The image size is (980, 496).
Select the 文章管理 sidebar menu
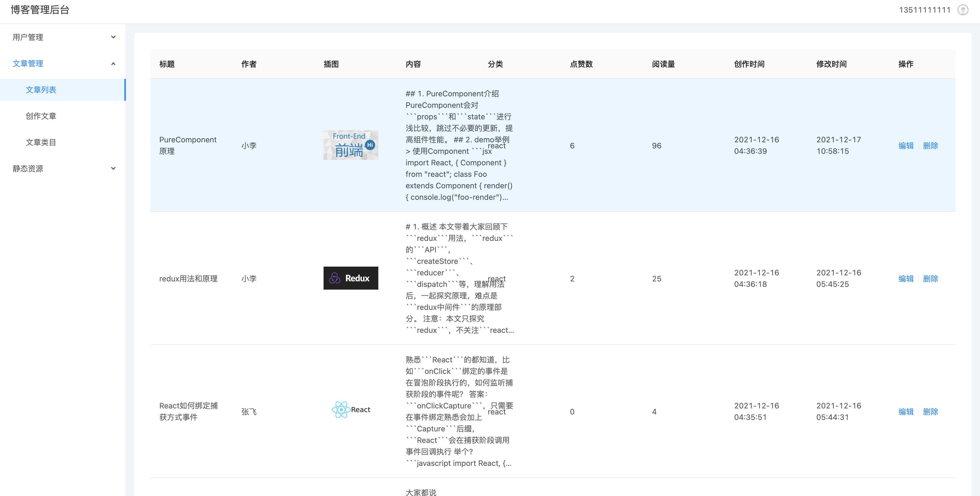(x=63, y=64)
